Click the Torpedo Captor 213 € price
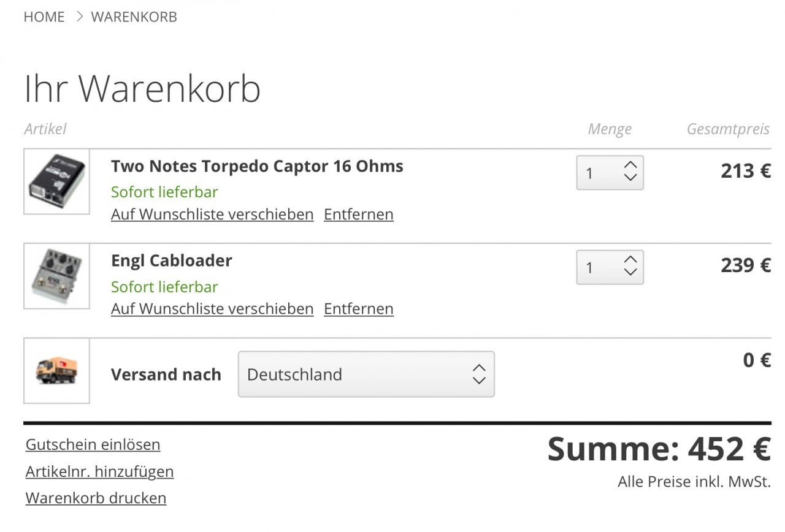The image size is (785, 532). pyautogui.click(x=746, y=171)
